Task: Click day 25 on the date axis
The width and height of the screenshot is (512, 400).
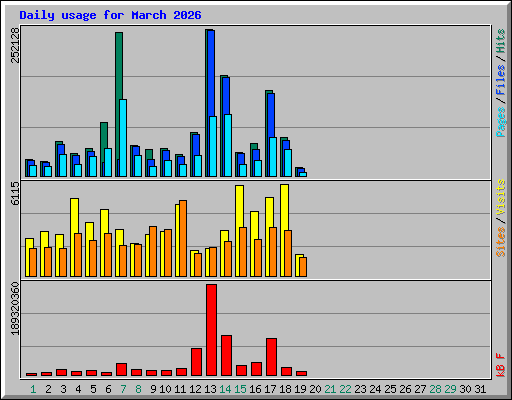Action: pos(390,389)
